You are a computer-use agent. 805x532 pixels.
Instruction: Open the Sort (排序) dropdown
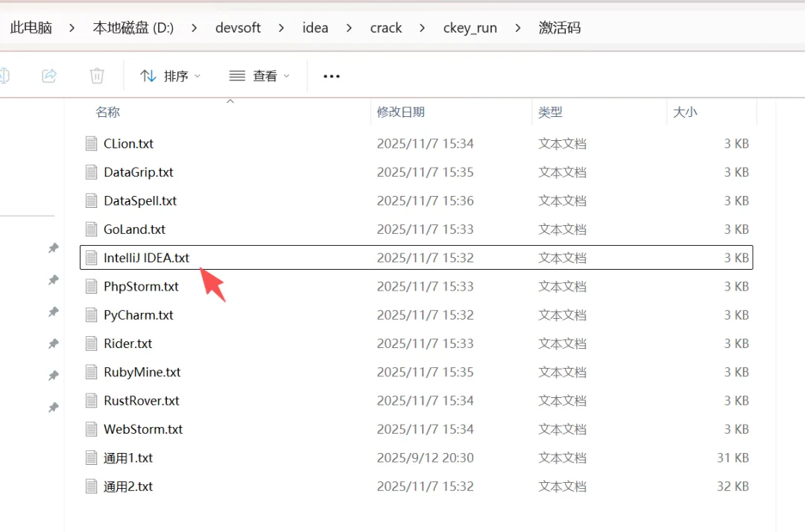pos(170,76)
